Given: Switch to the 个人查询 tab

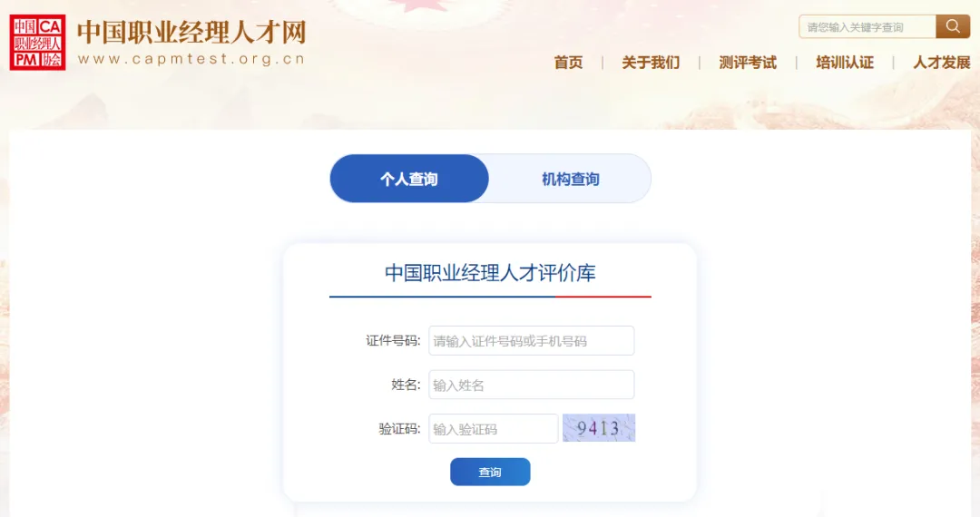Looking at the screenshot, I should click(409, 179).
